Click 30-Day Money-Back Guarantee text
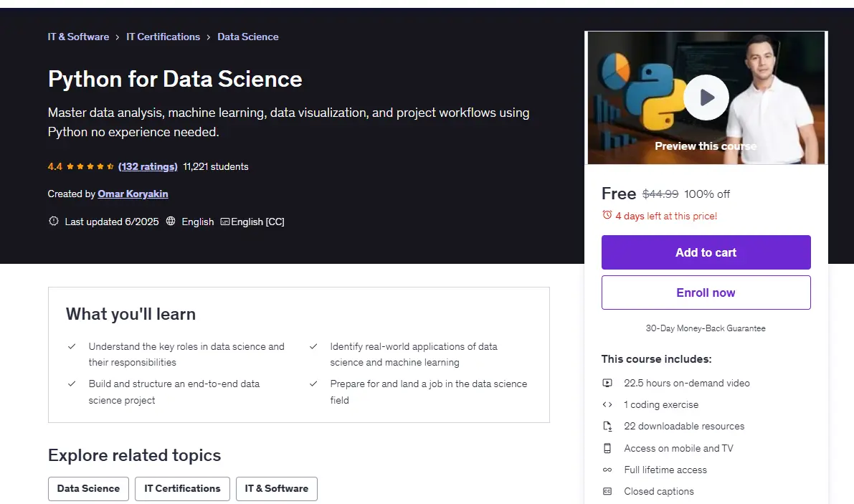Viewport: 854px width, 504px height. (706, 328)
